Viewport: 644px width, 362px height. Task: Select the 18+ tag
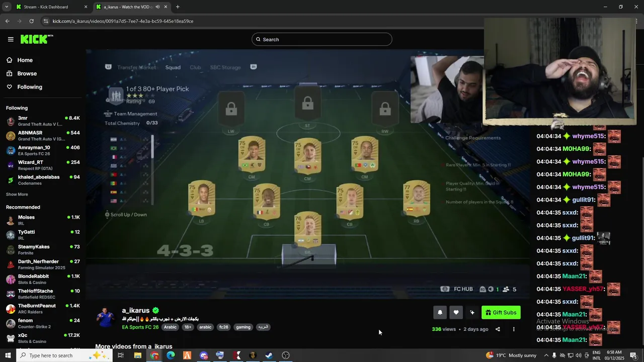pyautogui.click(x=188, y=327)
